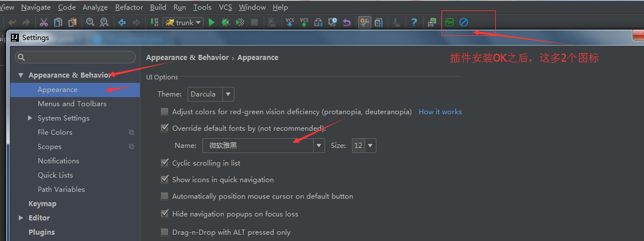The width and height of the screenshot is (644, 241).
Task: Select Quick Lists in settings tree
Action: pos(55,175)
